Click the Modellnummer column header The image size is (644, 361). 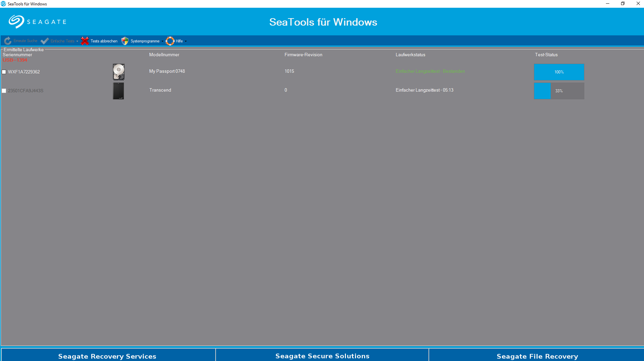pos(164,55)
